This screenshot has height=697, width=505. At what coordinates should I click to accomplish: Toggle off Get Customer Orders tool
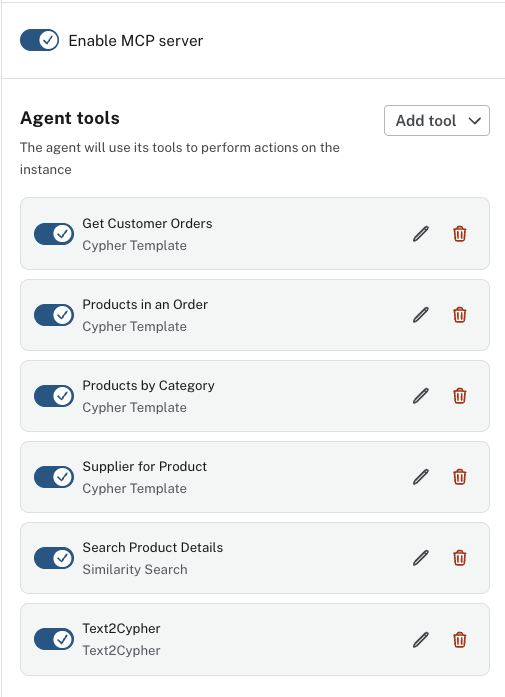coord(54,234)
